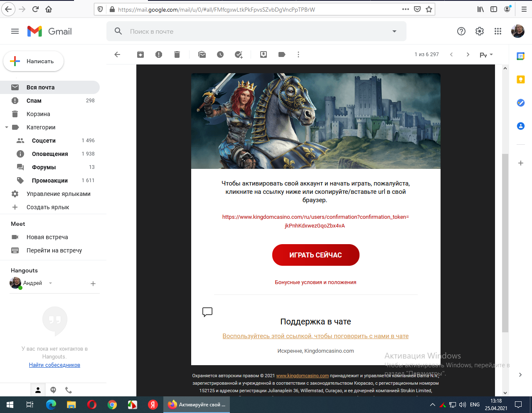This screenshot has height=413, width=532.
Task: Open search options dropdown in search bar
Action: [394, 31]
